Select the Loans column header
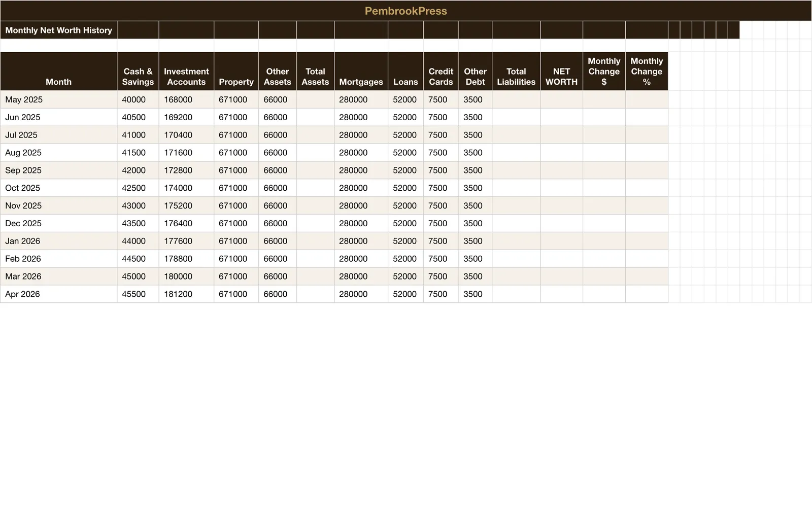This screenshot has width=812, height=522. [405, 72]
